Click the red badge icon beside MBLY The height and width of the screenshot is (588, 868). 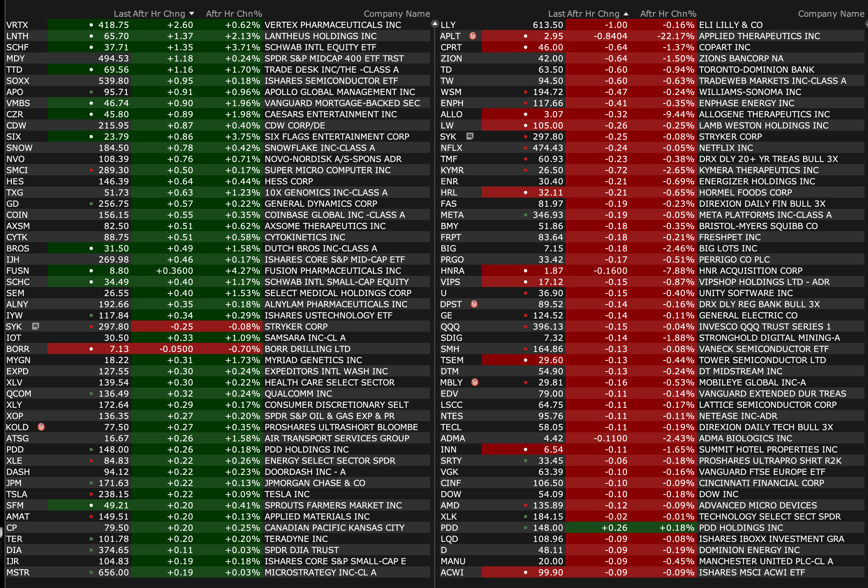475,382
